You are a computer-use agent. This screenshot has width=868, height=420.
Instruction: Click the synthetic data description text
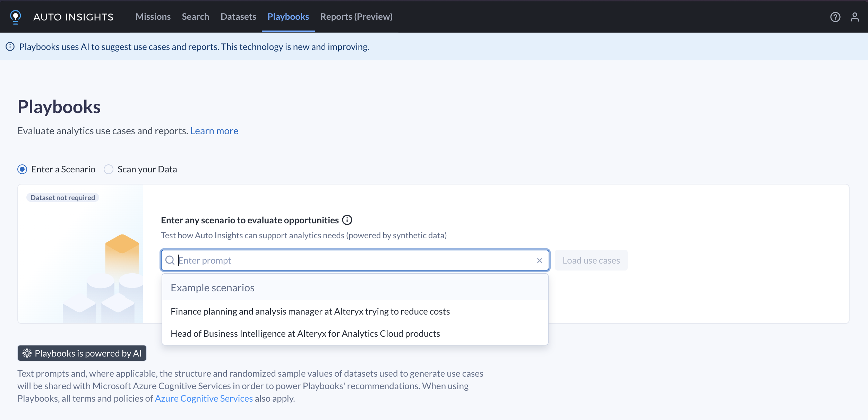pos(304,235)
